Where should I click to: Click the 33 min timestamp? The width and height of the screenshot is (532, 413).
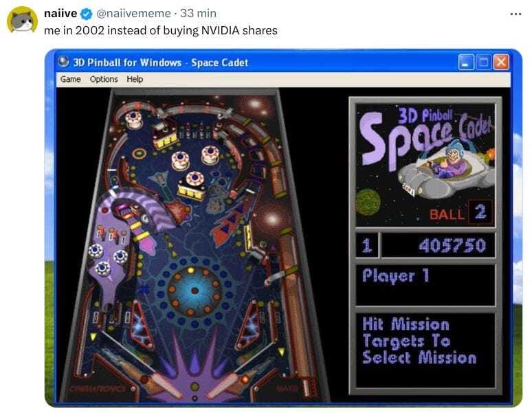coord(198,13)
